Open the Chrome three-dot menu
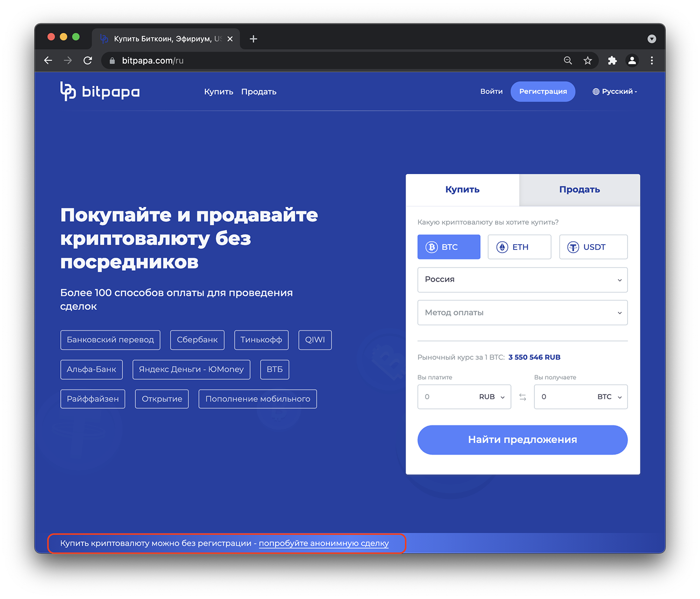Viewport: 700px width, 599px height. [652, 60]
